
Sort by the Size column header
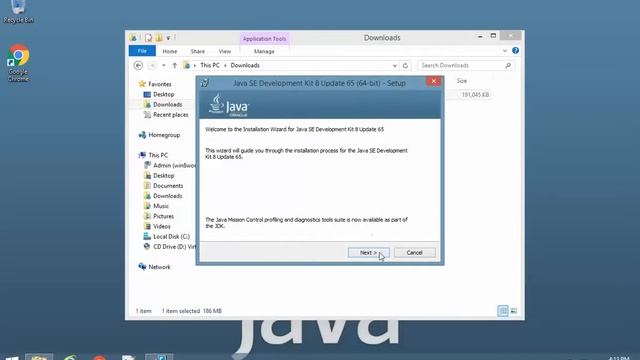[462, 81]
